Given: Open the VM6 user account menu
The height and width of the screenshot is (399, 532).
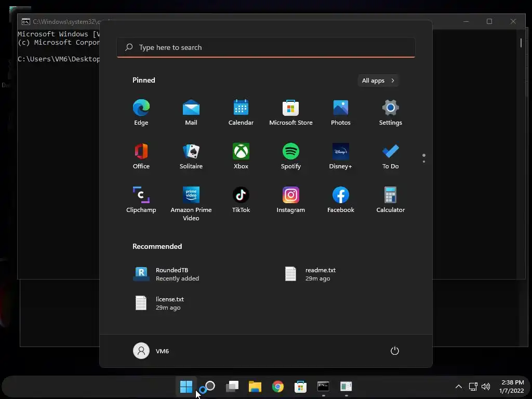Looking at the screenshot, I should (151, 351).
